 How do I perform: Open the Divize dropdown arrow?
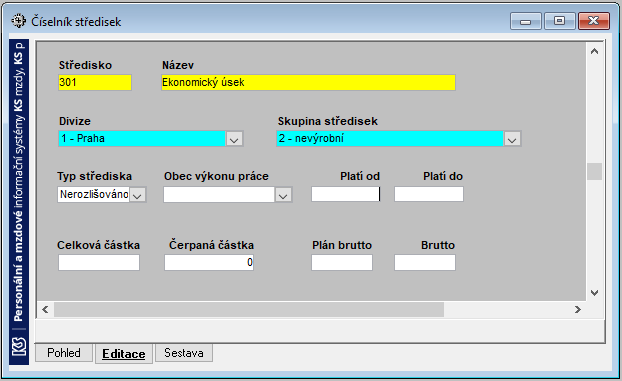point(234,139)
